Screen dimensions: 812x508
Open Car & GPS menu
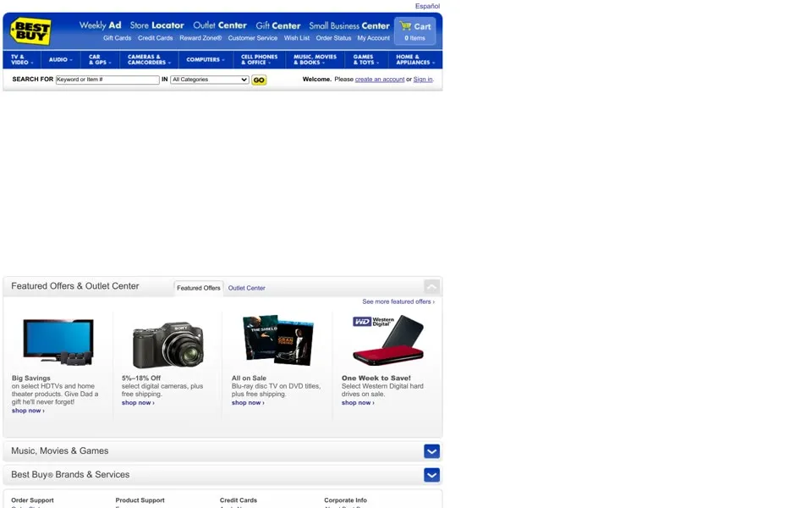(100, 59)
